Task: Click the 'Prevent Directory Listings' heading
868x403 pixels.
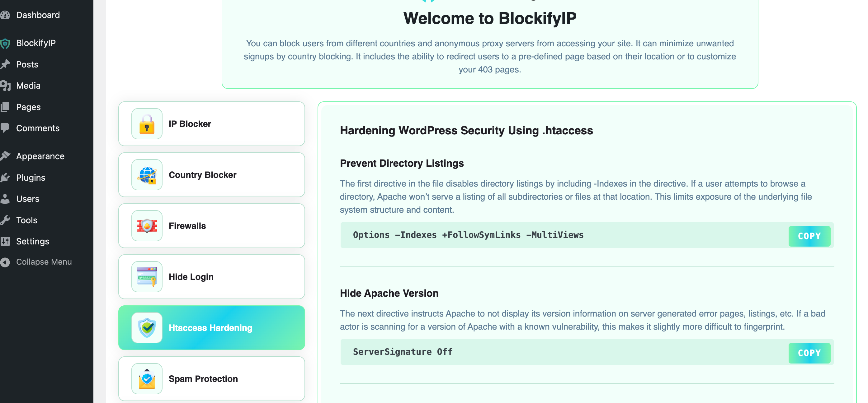Action: pyautogui.click(x=402, y=163)
